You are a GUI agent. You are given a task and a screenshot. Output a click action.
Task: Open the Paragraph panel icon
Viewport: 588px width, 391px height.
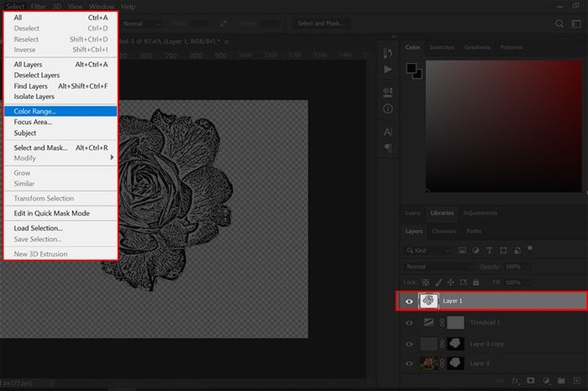388,148
